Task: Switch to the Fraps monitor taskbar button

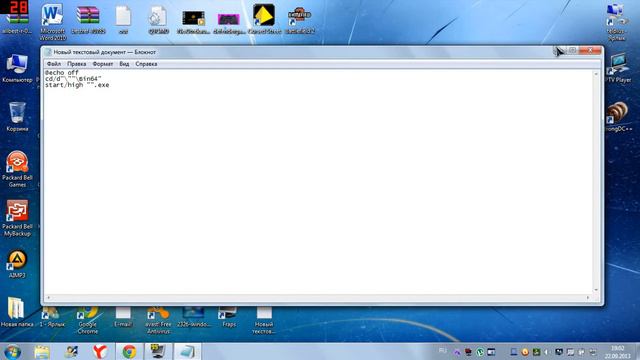Action: pyautogui.click(x=158, y=351)
